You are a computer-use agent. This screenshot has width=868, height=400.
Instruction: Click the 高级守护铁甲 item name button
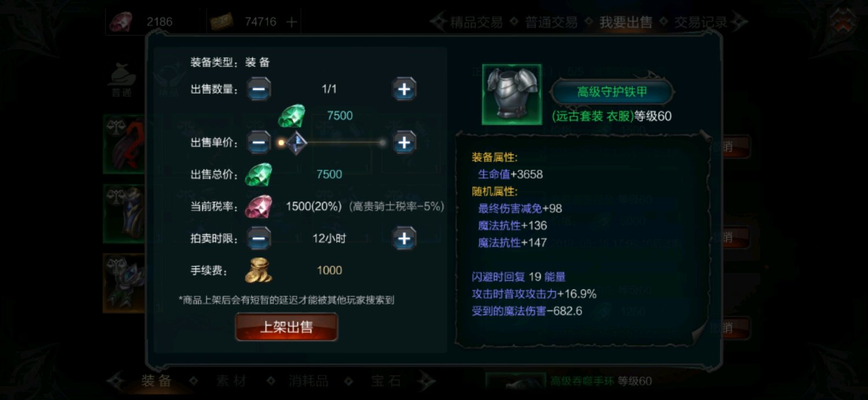[612, 92]
